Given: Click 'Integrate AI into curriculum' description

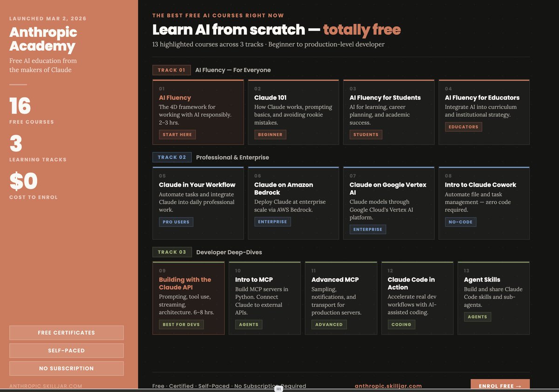Looking at the screenshot, I should coord(481,111).
